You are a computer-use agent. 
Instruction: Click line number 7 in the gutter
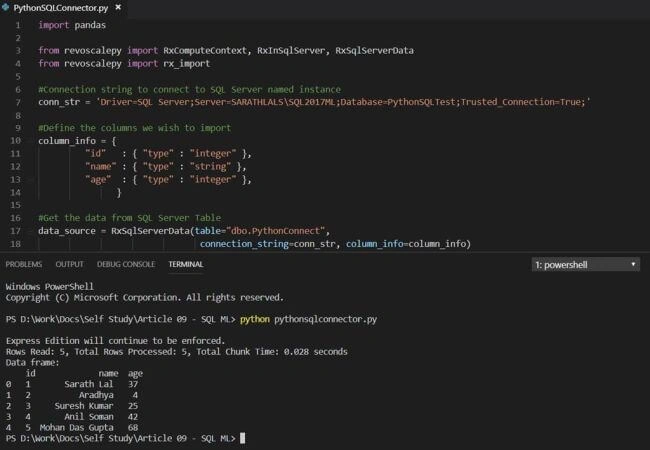pyautogui.click(x=18, y=102)
